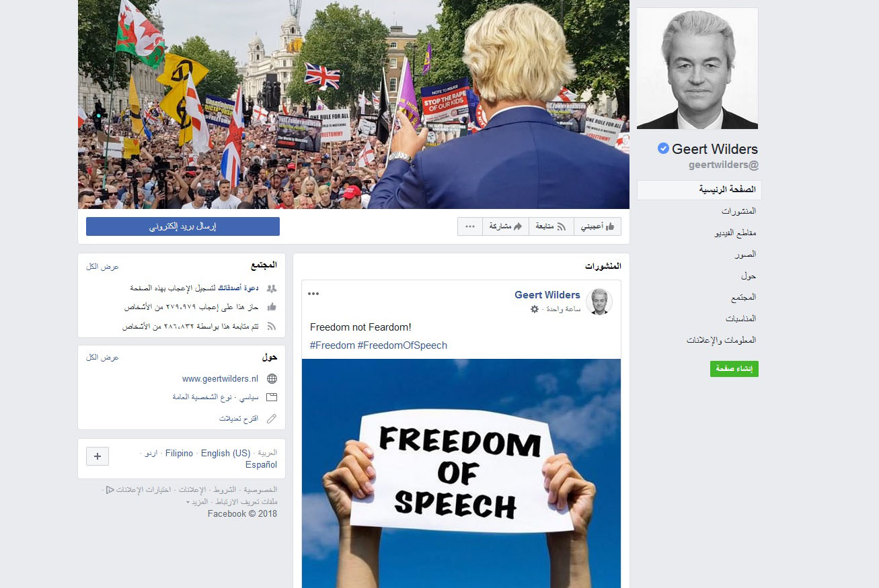The image size is (879, 588).
Task: Toggle following with the متابعة button
Action: tap(551, 226)
